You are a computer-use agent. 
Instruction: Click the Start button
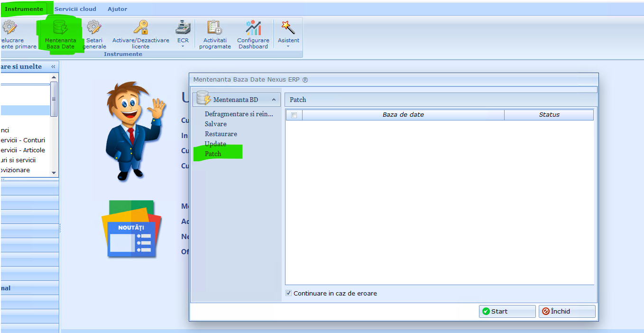[507, 311]
